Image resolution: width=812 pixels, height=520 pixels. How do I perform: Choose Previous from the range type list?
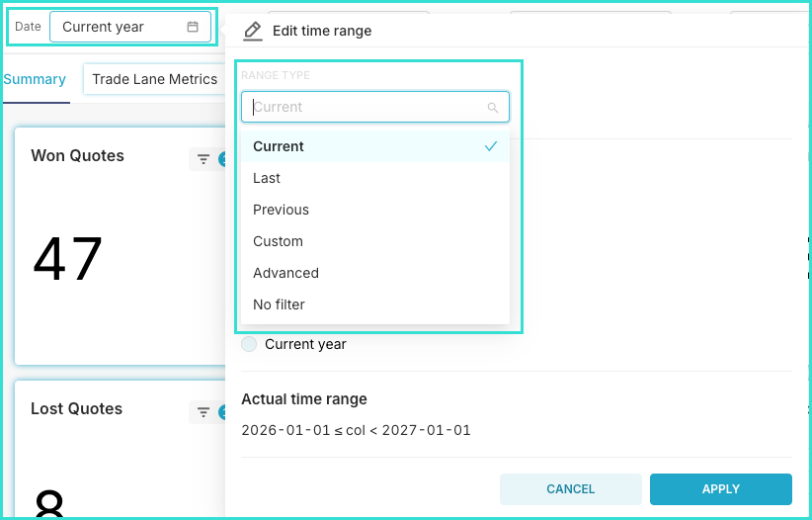[281, 210]
